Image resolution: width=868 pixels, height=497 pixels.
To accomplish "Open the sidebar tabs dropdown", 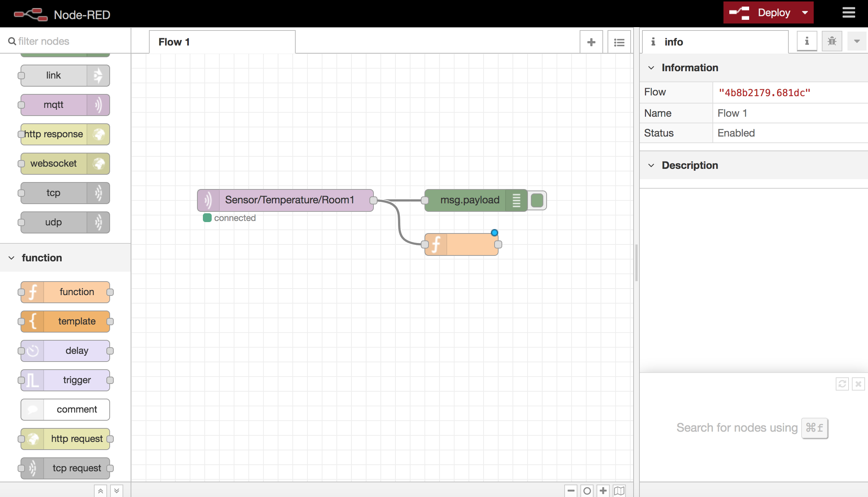I will pyautogui.click(x=857, y=41).
